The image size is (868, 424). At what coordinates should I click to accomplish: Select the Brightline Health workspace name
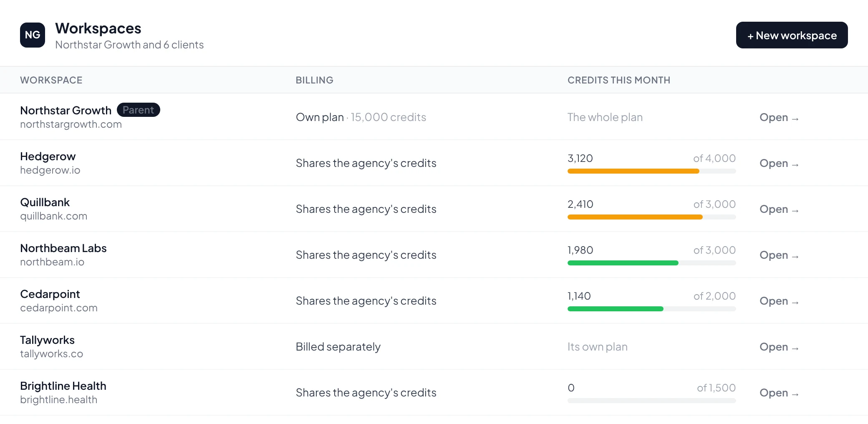63,386
